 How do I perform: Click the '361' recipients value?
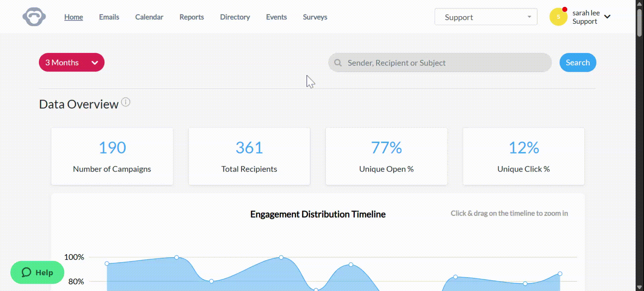pos(249,148)
